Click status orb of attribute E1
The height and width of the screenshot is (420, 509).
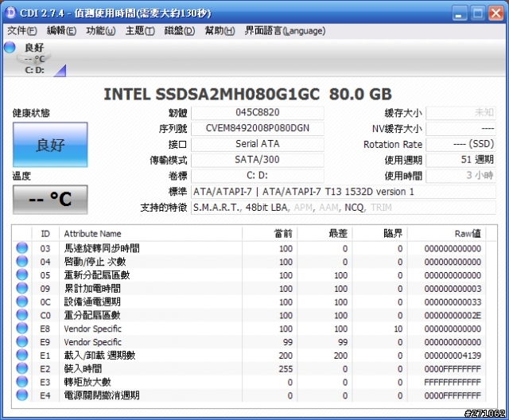click(22, 355)
